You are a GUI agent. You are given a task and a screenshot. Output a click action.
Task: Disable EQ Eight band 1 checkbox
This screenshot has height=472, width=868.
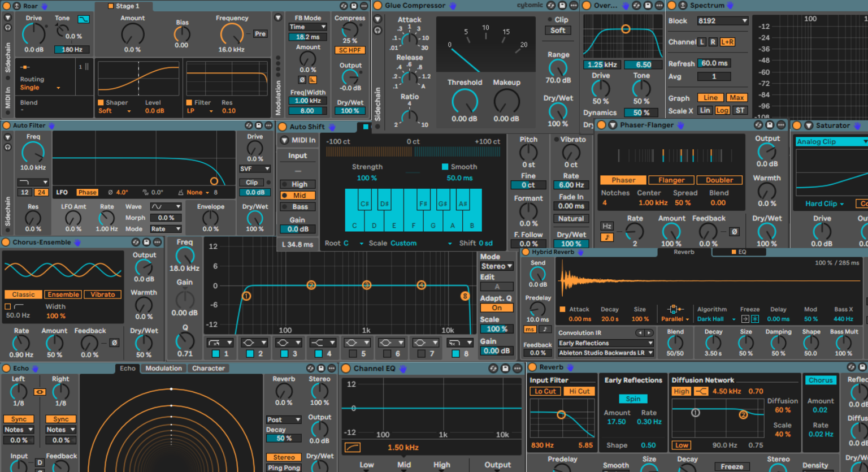pyautogui.click(x=215, y=354)
